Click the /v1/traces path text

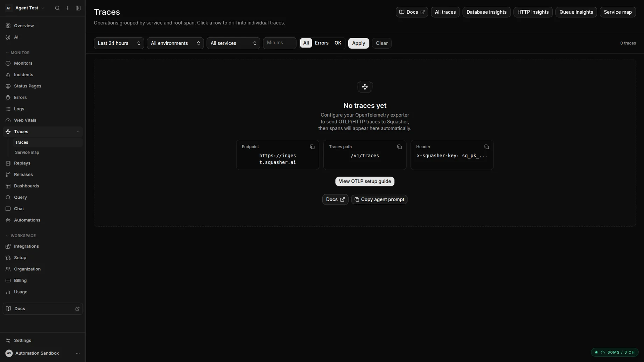pyautogui.click(x=365, y=156)
